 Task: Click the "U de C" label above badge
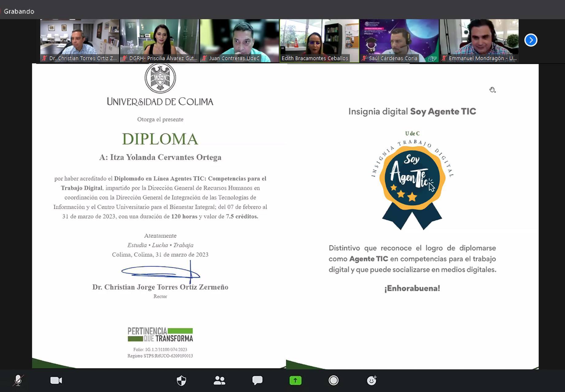point(412,134)
